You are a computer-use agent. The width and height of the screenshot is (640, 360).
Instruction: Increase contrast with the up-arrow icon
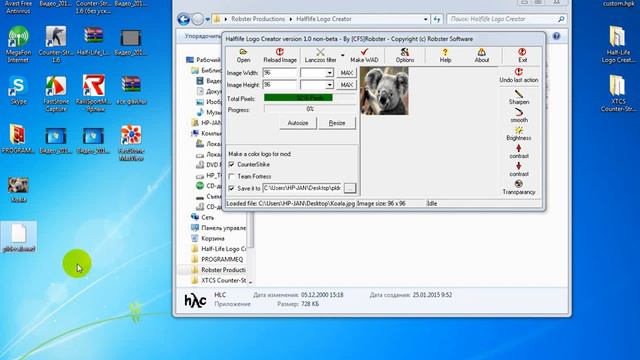[518, 148]
